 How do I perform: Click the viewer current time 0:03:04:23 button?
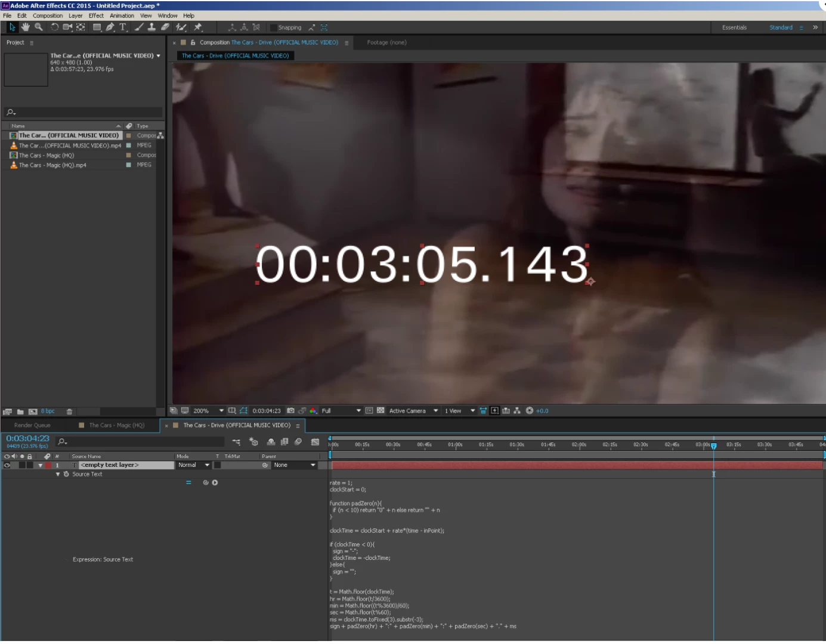click(x=267, y=411)
